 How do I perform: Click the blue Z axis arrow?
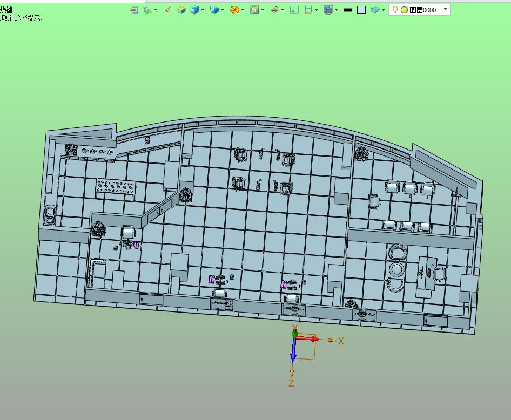pyautogui.click(x=293, y=351)
